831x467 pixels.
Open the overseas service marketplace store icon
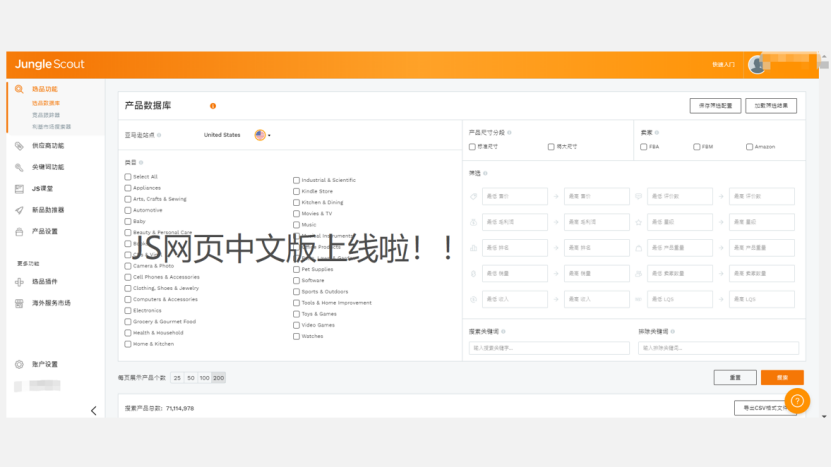click(19, 303)
